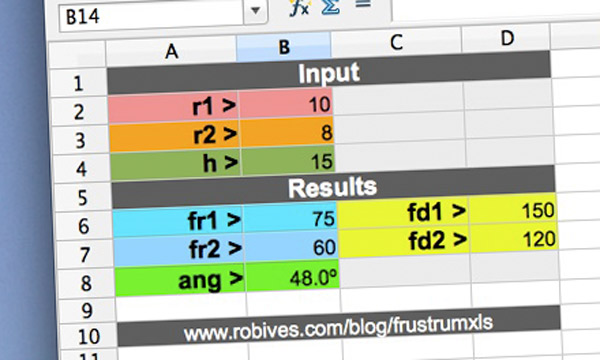The height and width of the screenshot is (360, 600).
Task: Click the Input header cell
Action: coord(329,73)
